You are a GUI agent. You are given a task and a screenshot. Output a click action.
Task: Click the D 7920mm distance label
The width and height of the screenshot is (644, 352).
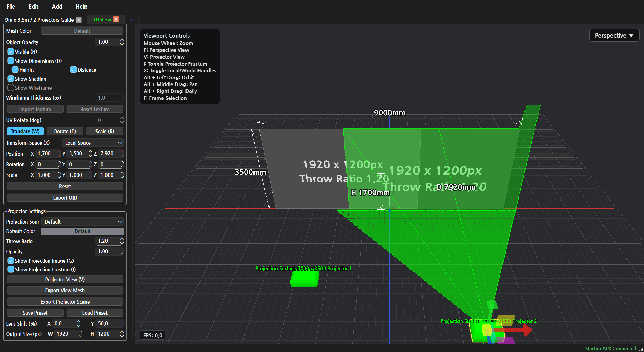click(x=456, y=187)
